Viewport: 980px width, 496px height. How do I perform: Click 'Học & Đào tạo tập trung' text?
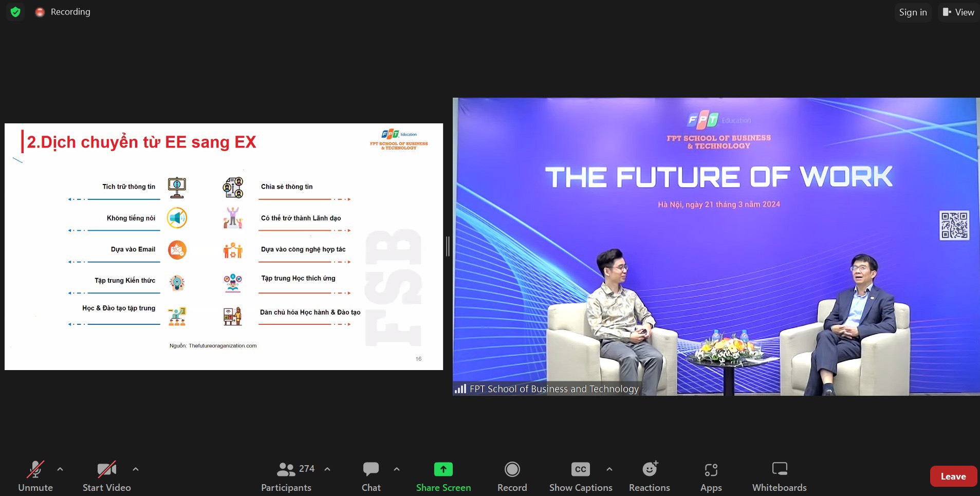coord(119,308)
